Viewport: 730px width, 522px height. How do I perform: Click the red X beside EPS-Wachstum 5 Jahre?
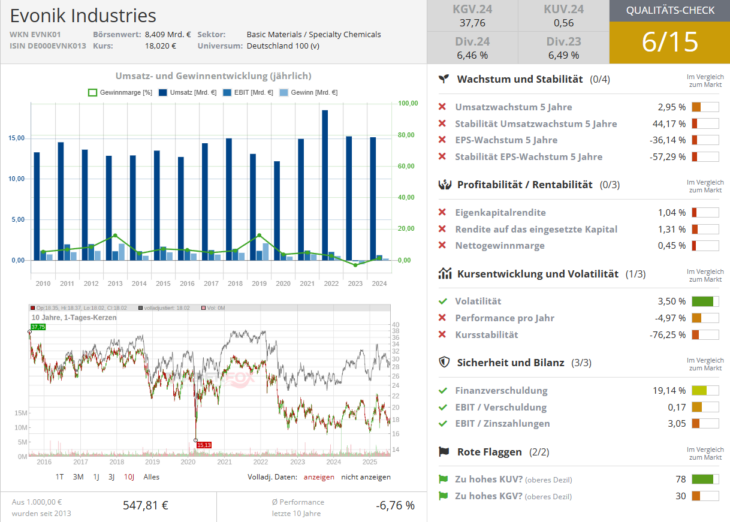[442, 140]
